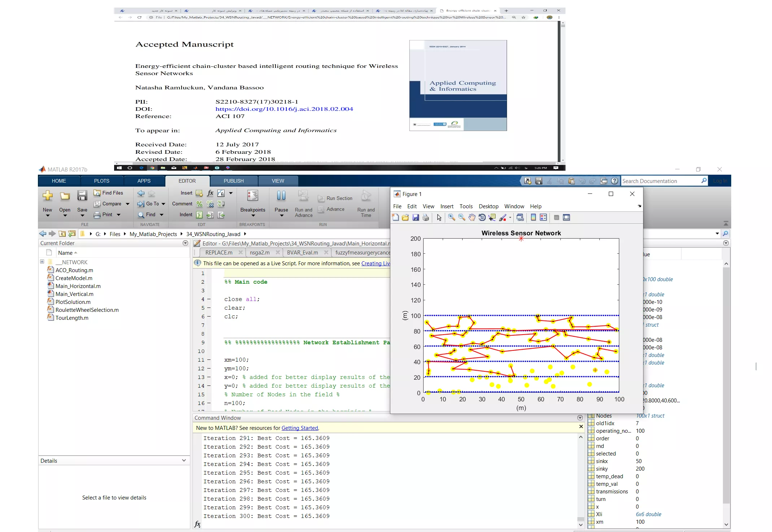
Task: Toggle the Edit Plot arrow tool
Action: pyautogui.click(x=439, y=217)
